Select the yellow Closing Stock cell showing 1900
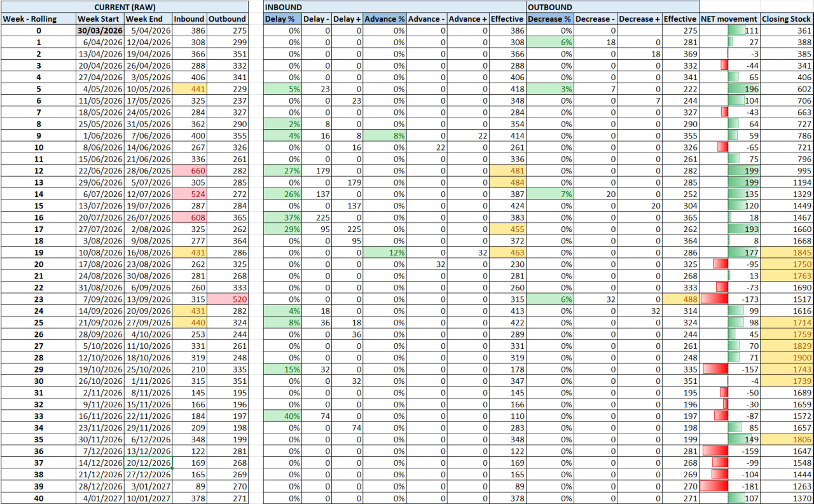Image resolution: width=814 pixels, height=504 pixels. pos(786,357)
